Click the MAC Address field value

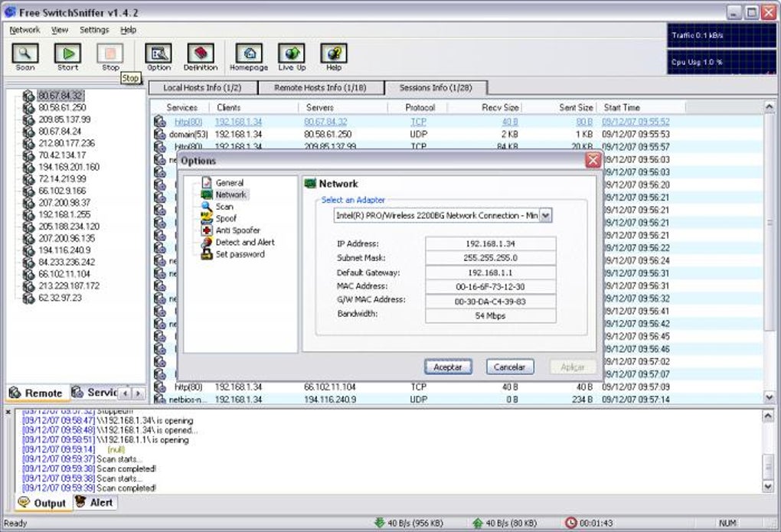491,287
